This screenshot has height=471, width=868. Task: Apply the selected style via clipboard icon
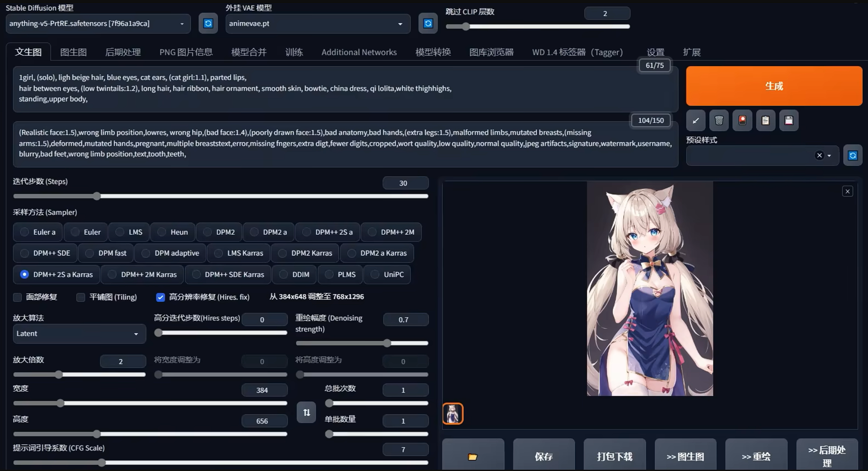pos(765,120)
